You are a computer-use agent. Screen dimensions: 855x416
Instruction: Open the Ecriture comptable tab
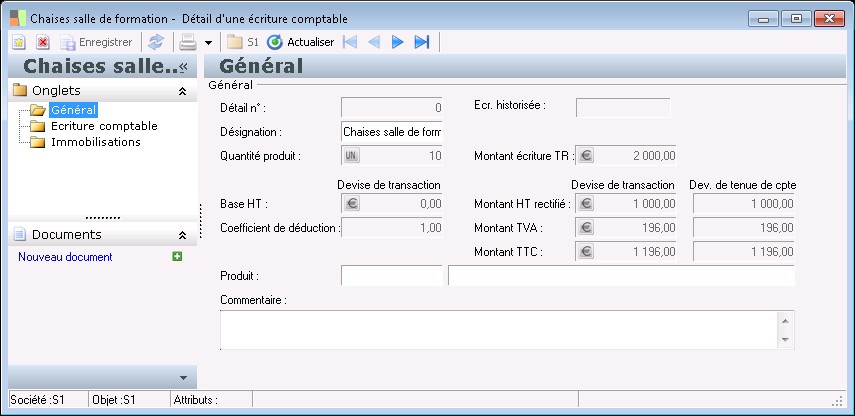pos(104,126)
